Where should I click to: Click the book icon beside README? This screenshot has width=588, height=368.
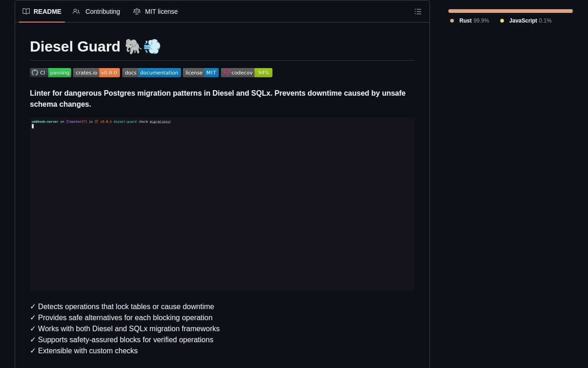coord(26,11)
